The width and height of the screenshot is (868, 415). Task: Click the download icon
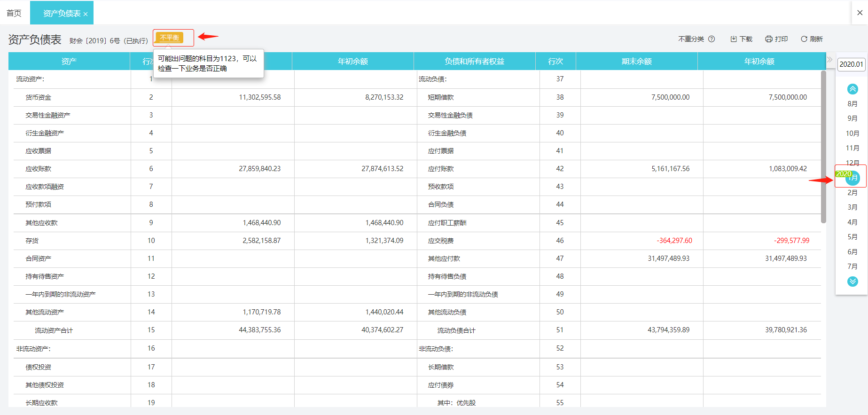pos(733,39)
